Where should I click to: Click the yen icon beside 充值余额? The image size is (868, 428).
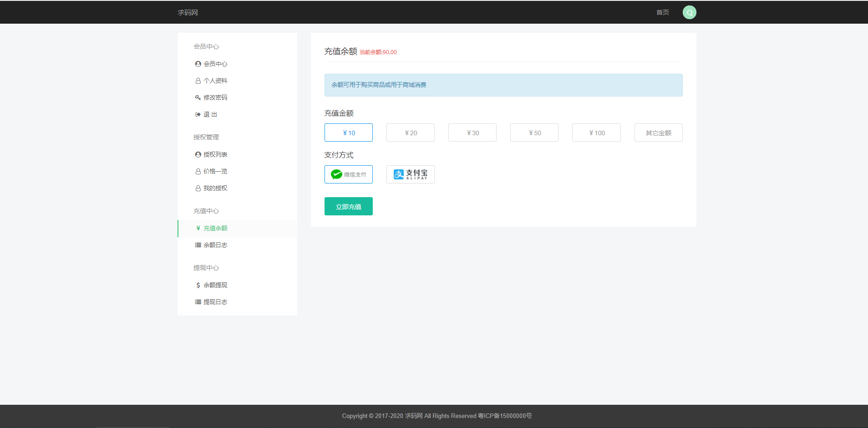click(198, 229)
